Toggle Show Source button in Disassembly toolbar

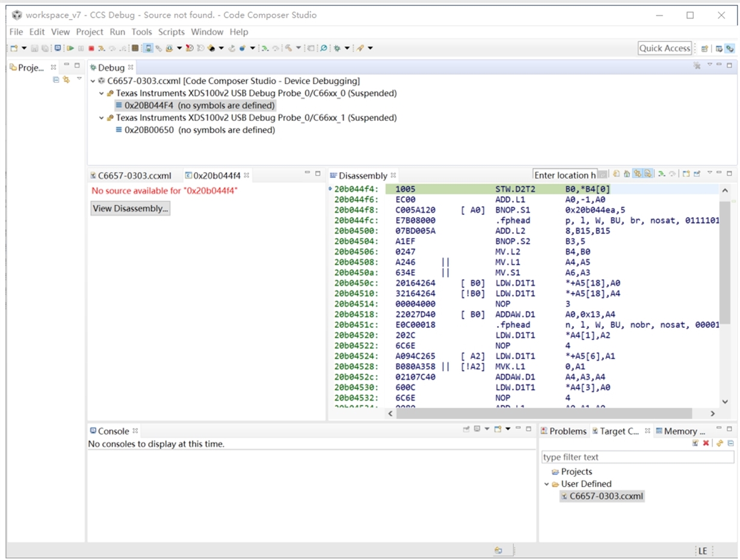[x=648, y=174]
